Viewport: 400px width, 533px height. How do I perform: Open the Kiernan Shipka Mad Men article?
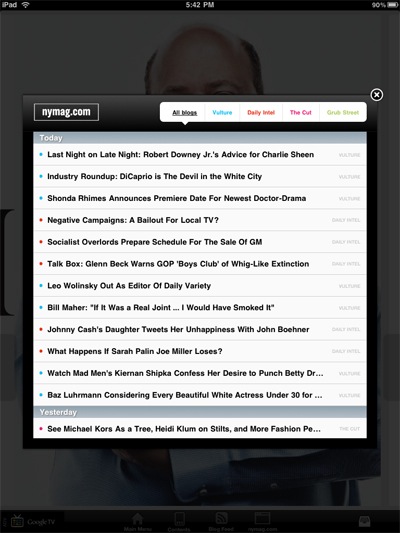tap(200, 373)
